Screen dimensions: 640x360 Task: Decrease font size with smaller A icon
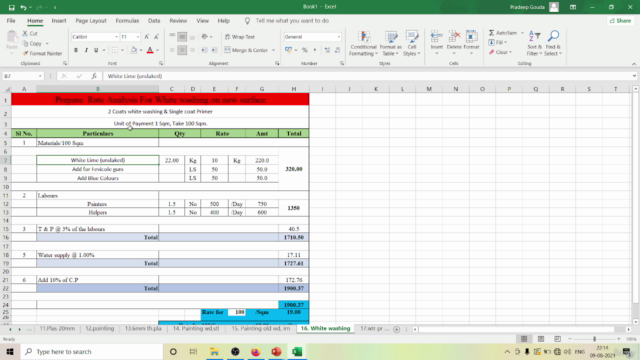[156, 37]
